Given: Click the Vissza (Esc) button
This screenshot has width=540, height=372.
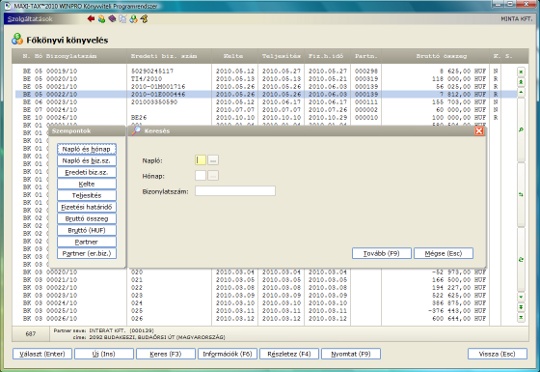Looking at the screenshot, I should 497,354.
